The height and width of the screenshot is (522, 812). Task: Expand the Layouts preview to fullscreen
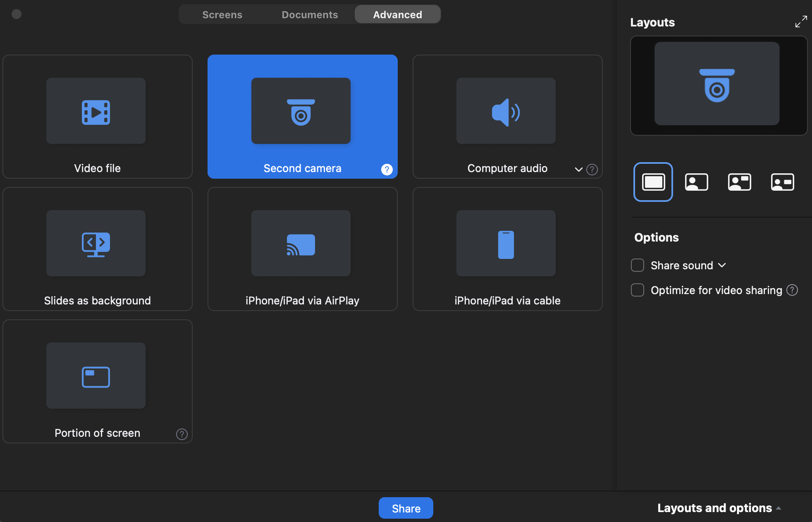click(x=801, y=21)
